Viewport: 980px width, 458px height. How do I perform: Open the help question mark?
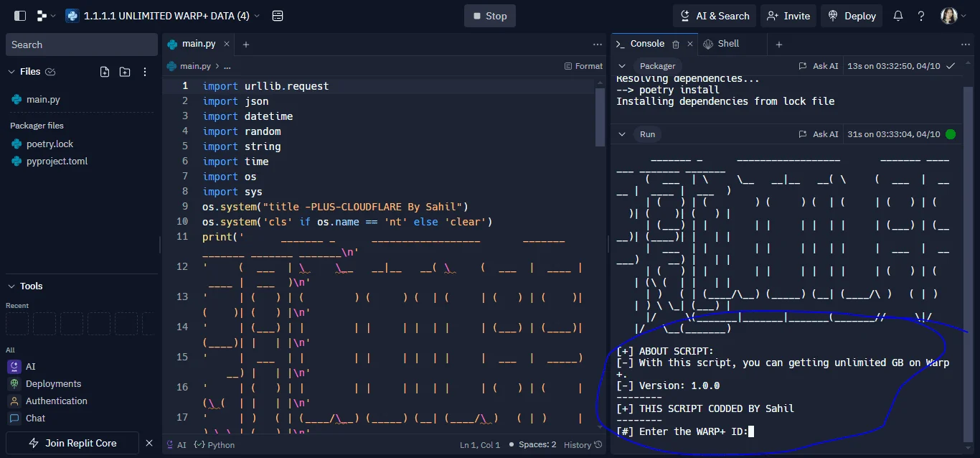[x=921, y=16]
